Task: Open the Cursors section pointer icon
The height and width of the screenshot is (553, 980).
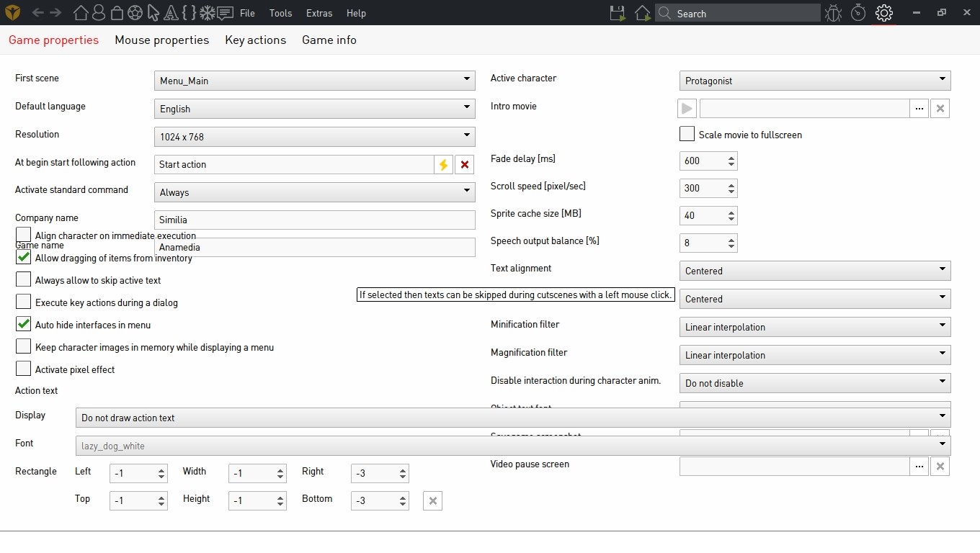Action: [x=153, y=13]
